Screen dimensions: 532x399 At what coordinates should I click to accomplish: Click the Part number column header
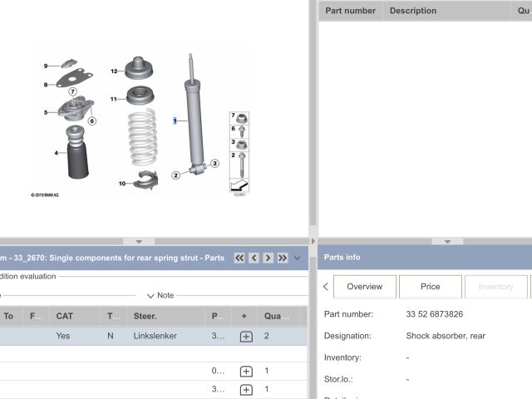coord(350,11)
